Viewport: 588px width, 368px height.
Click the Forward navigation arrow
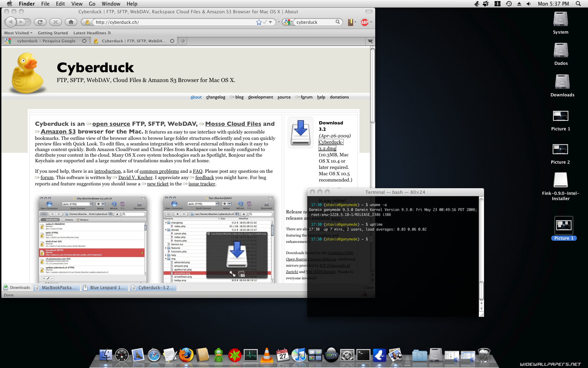point(21,22)
